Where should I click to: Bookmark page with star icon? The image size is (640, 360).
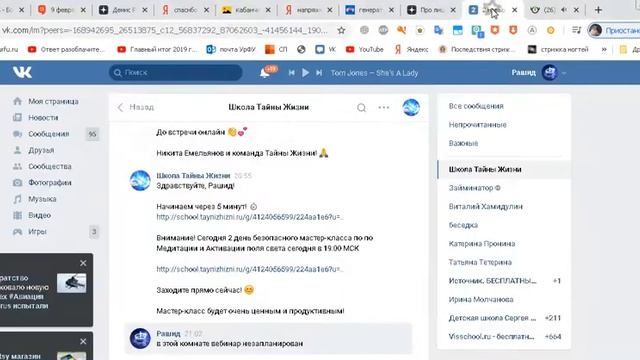341,30
